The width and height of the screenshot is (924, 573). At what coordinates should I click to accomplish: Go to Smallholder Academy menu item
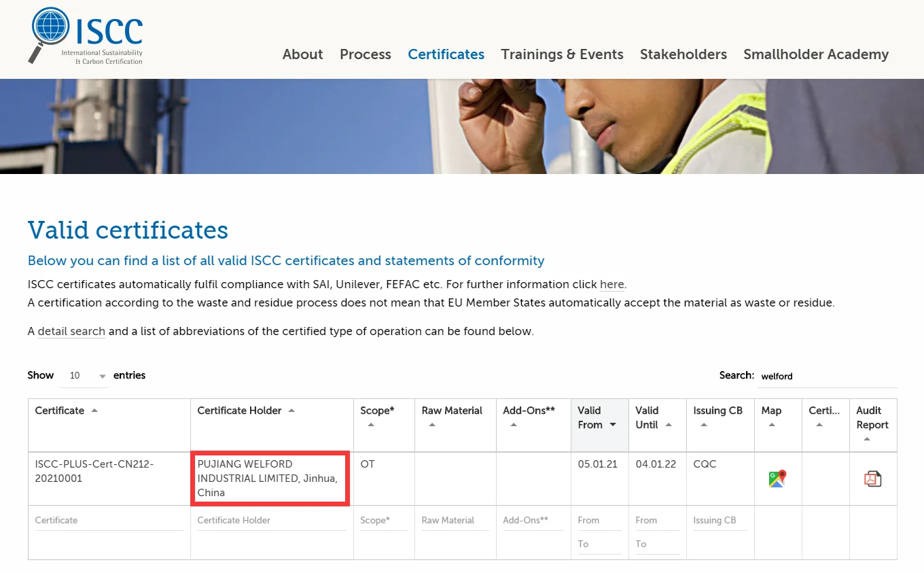click(x=815, y=54)
